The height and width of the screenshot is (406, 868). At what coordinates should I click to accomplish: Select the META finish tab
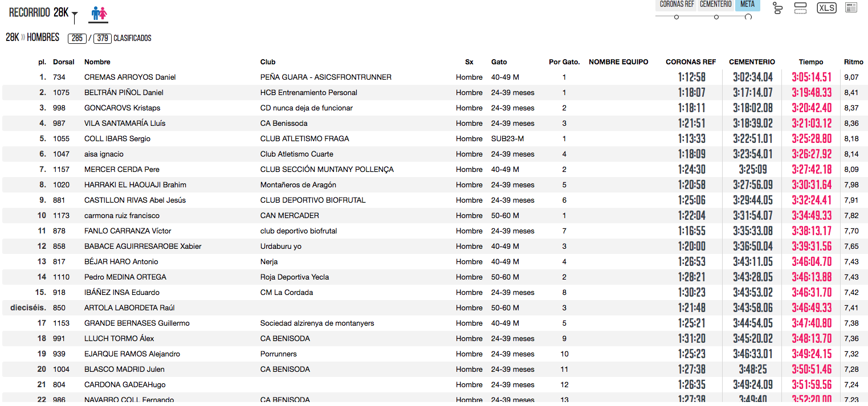click(747, 5)
